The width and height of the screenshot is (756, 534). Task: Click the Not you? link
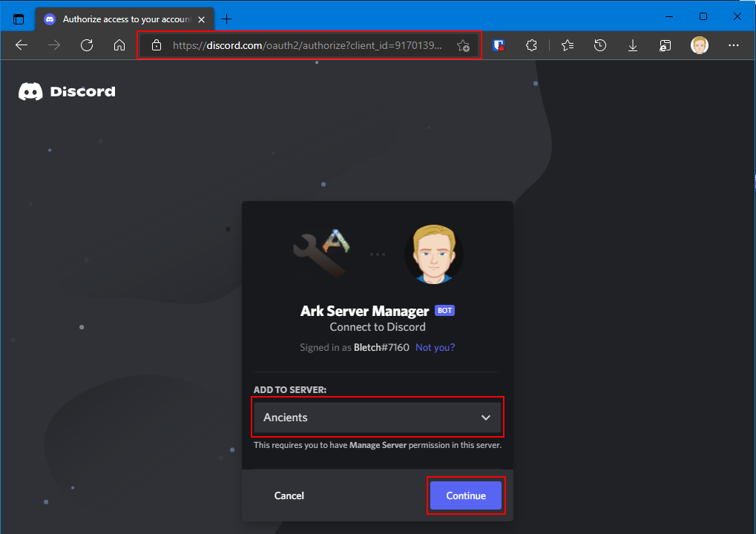coord(435,348)
